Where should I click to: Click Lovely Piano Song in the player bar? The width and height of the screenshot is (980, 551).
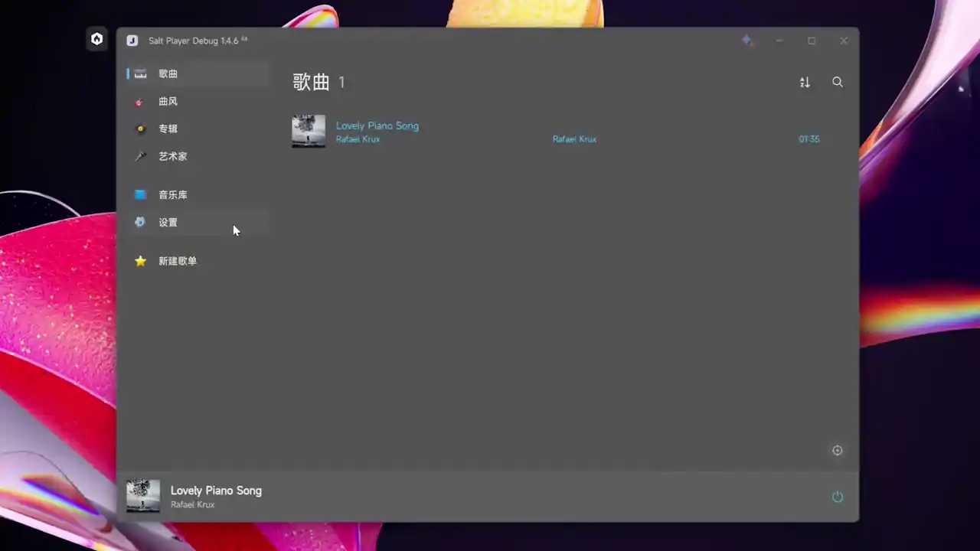pyautogui.click(x=216, y=491)
